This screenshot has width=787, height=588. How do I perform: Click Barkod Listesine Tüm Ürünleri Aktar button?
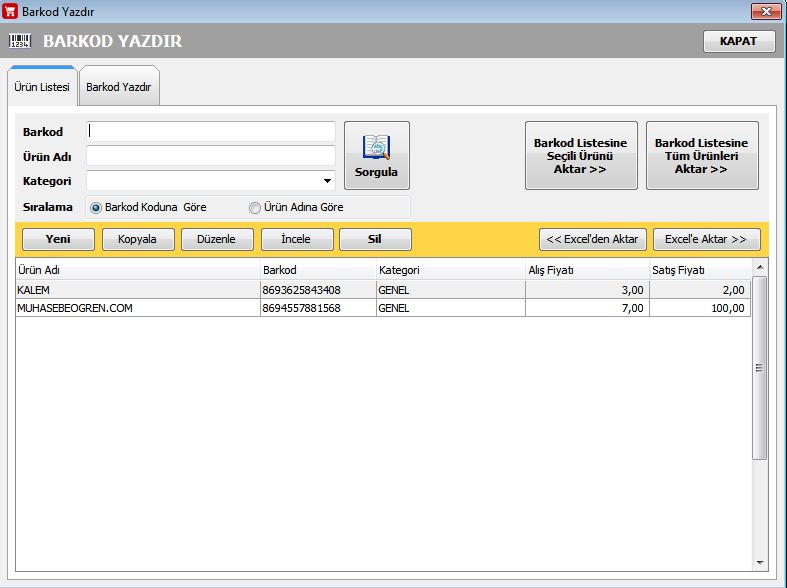pyautogui.click(x=702, y=156)
